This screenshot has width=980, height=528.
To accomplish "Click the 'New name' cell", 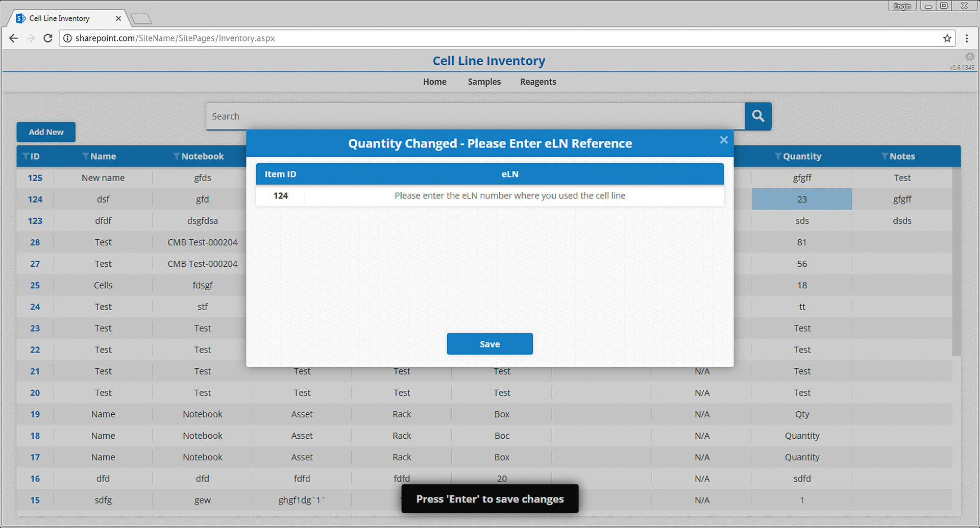I will [x=103, y=178].
